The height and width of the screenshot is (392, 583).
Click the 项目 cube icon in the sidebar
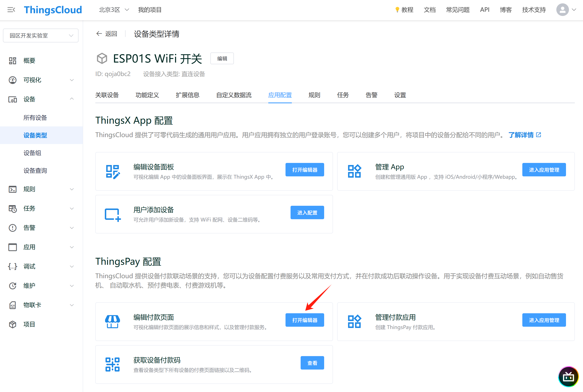(13, 324)
